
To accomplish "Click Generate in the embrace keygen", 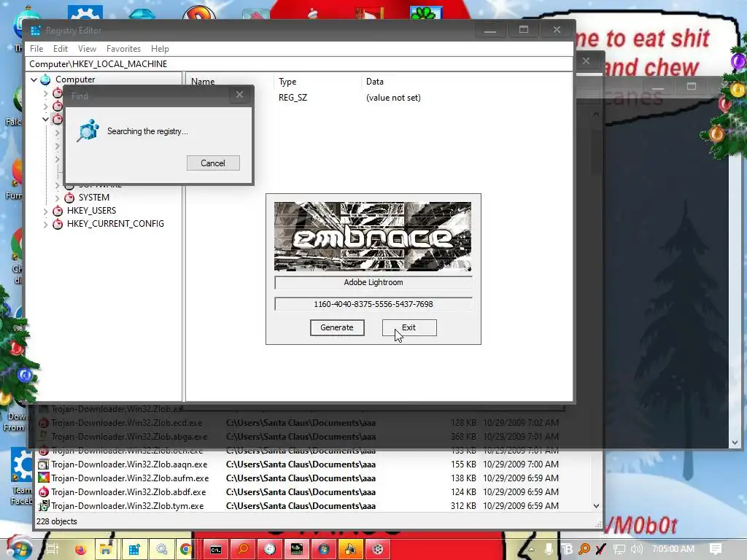I will tap(337, 327).
